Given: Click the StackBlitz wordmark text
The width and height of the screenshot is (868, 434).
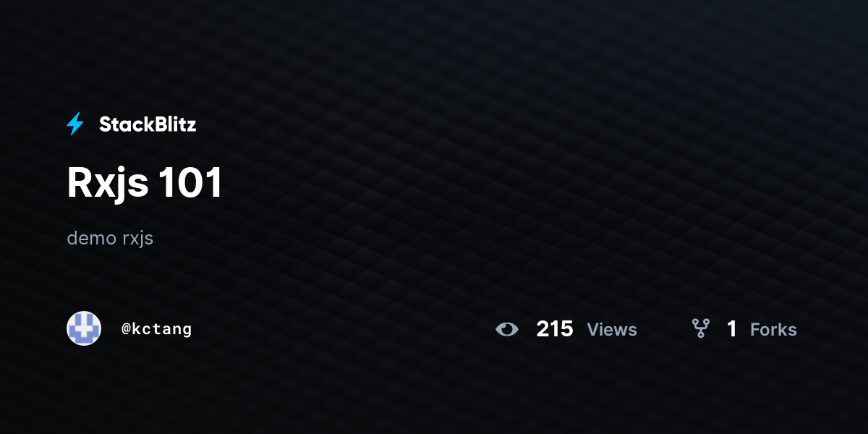Looking at the screenshot, I should pos(148,124).
